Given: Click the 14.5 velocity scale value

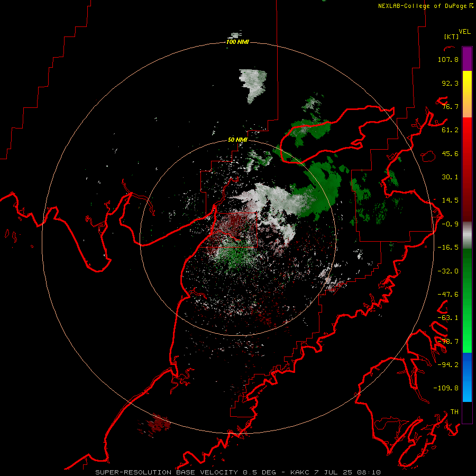Looking at the screenshot, I should 450,200.
